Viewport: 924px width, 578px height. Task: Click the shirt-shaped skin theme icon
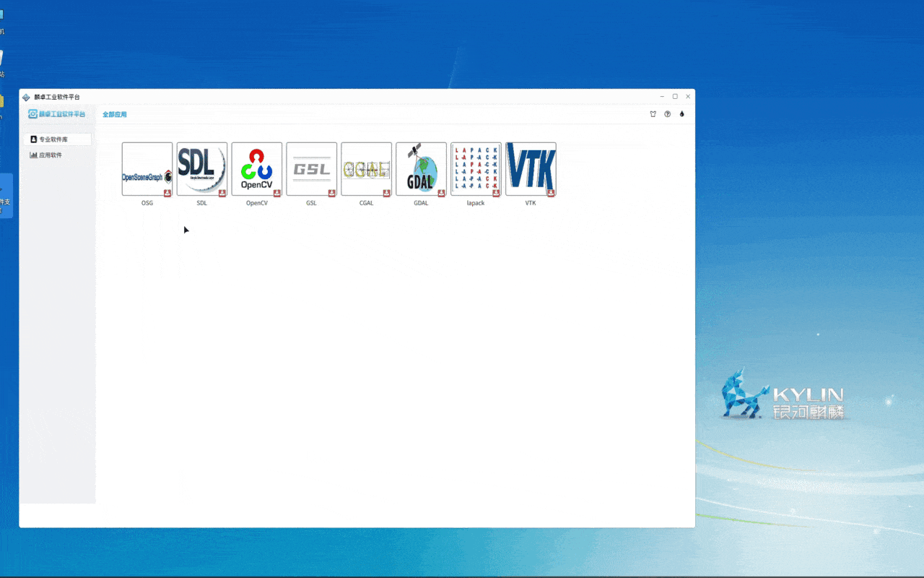point(653,114)
